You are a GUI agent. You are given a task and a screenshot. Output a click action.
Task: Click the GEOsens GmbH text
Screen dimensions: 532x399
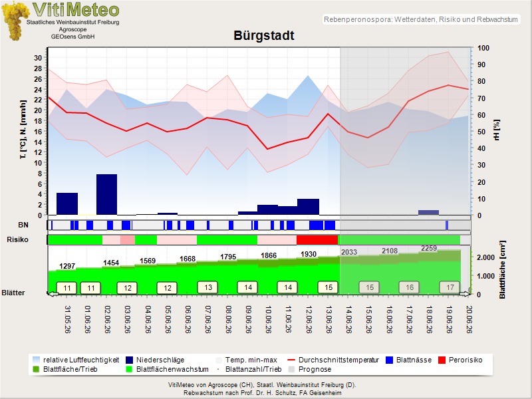(x=73, y=37)
